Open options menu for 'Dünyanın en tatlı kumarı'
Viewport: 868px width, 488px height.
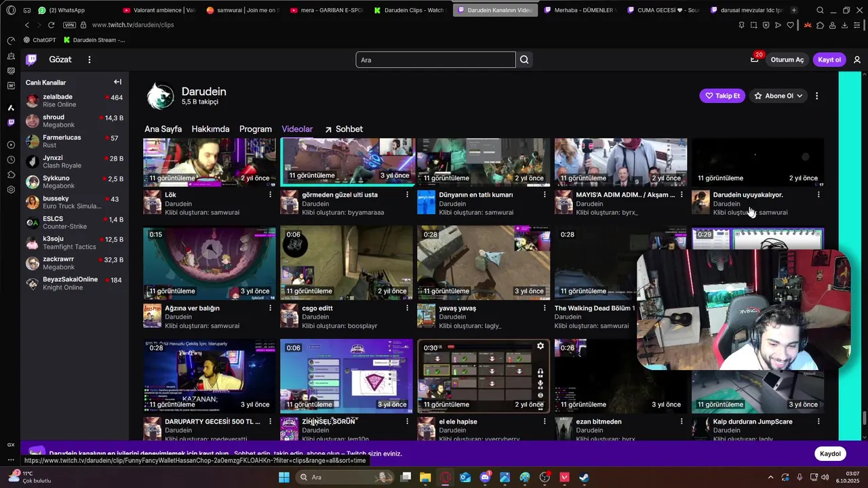[544, 195]
